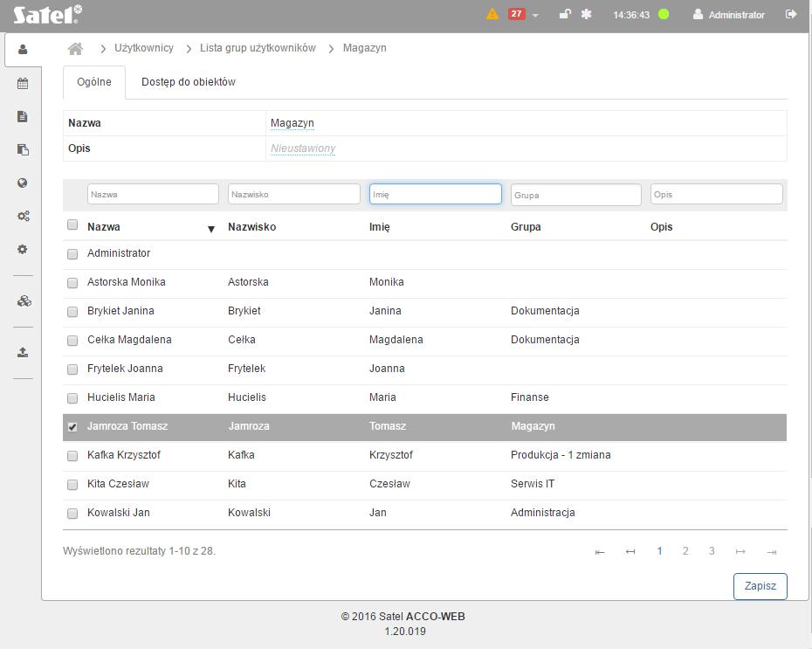812x649 pixels.
Task: Open the multiple gears sidebar icon
Action: click(24, 216)
